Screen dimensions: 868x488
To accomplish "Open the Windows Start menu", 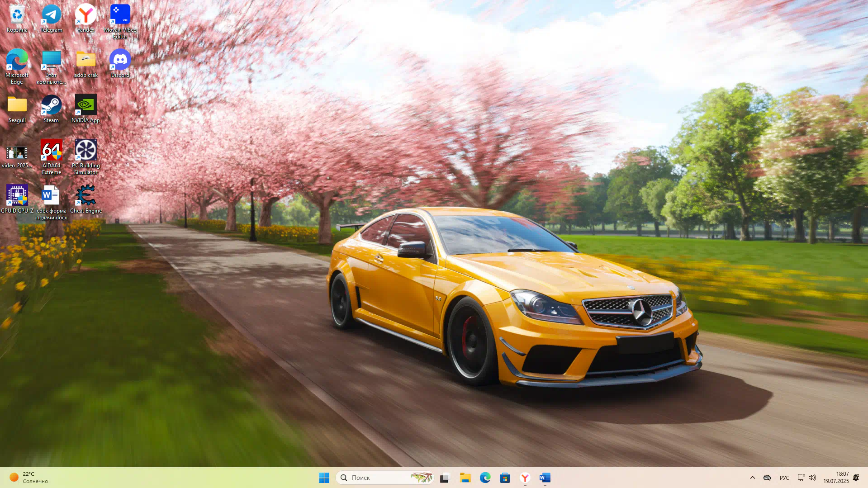I will [324, 478].
